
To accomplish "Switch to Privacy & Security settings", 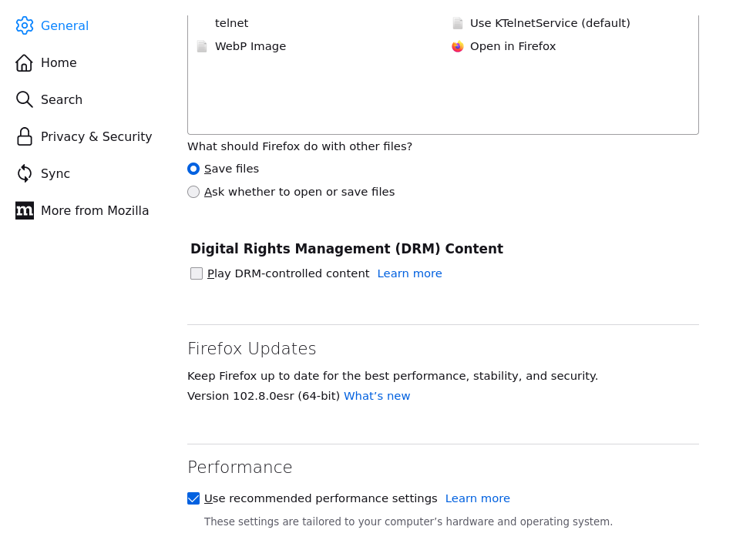I will click(83, 137).
